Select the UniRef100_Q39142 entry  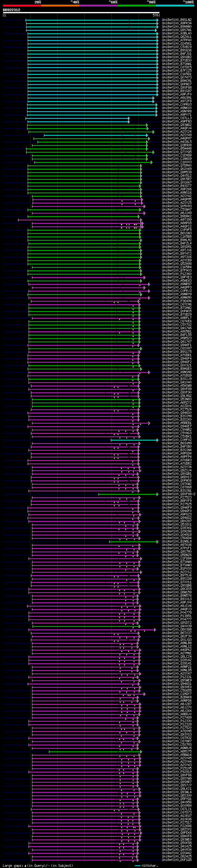coord(177,660)
